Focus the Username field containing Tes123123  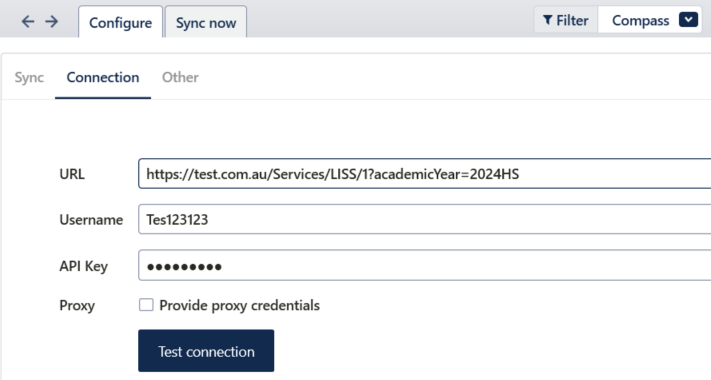[x=424, y=219]
